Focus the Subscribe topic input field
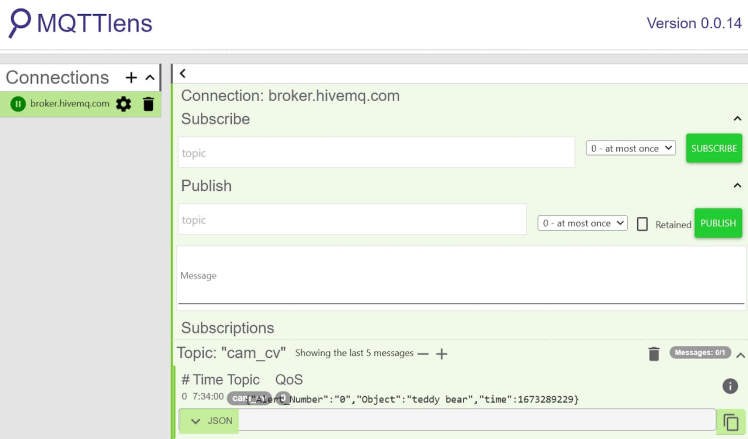Viewport: 748px width, 439px height. point(376,153)
